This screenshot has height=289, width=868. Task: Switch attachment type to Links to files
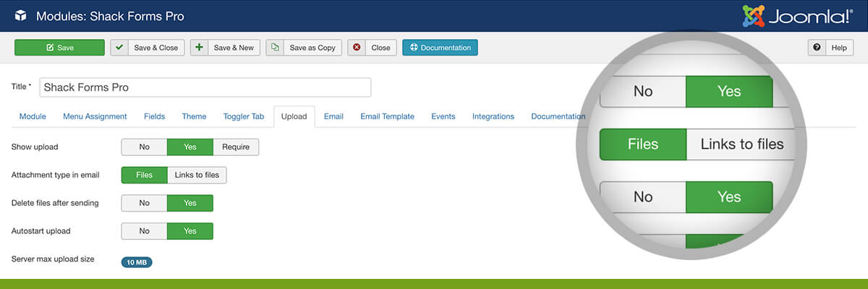197,175
